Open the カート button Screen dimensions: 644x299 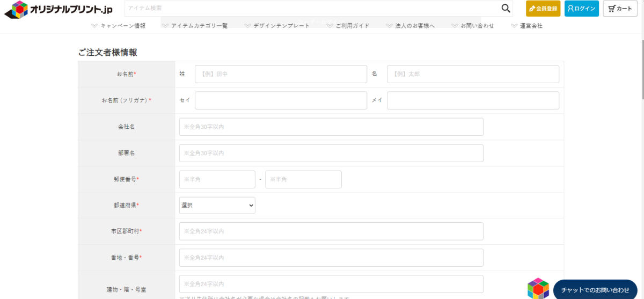coord(620,9)
